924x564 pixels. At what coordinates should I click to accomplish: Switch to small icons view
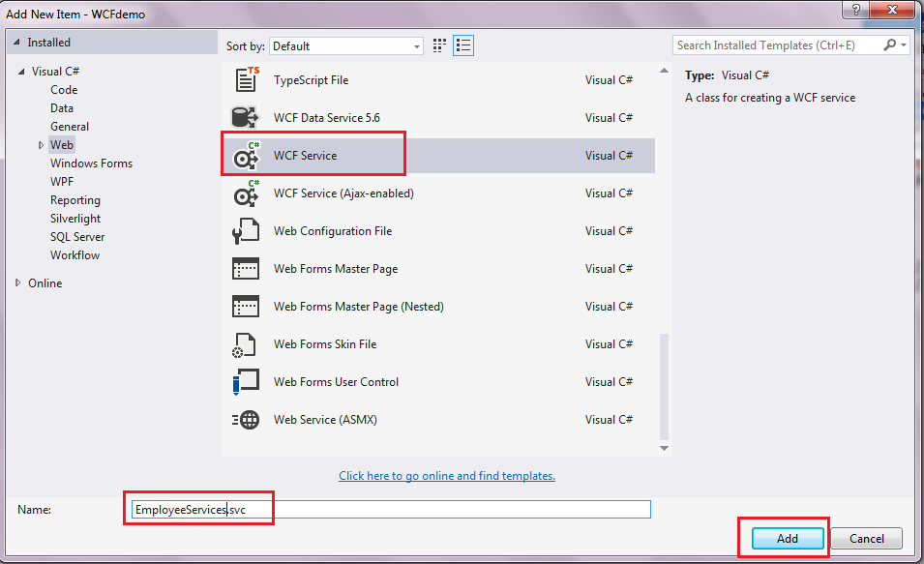(439, 45)
